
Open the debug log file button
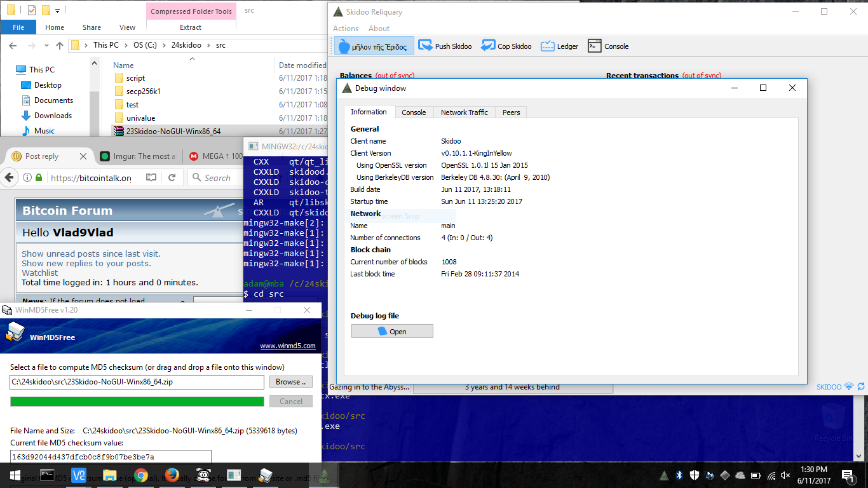pyautogui.click(x=392, y=331)
